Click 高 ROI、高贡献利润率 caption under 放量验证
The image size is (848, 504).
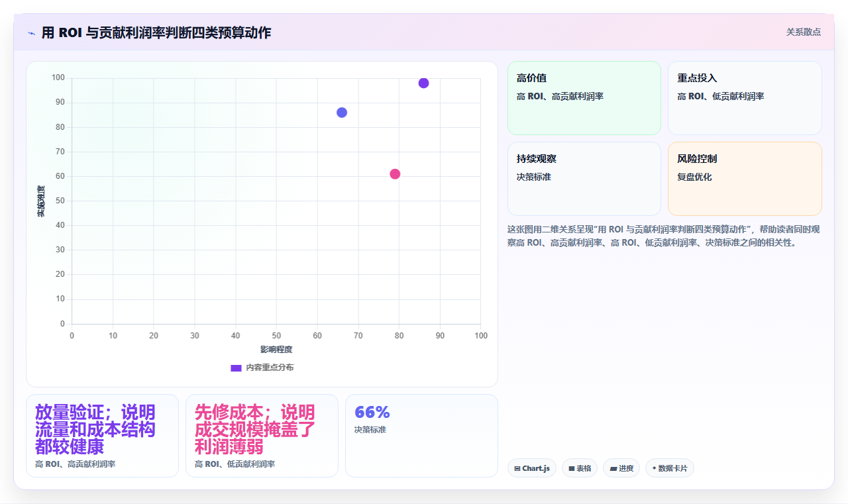coord(75,464)
